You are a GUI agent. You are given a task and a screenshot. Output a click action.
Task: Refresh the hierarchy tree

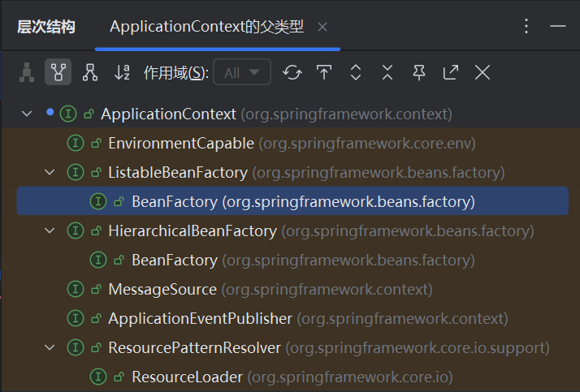click(x=292, y=72)
